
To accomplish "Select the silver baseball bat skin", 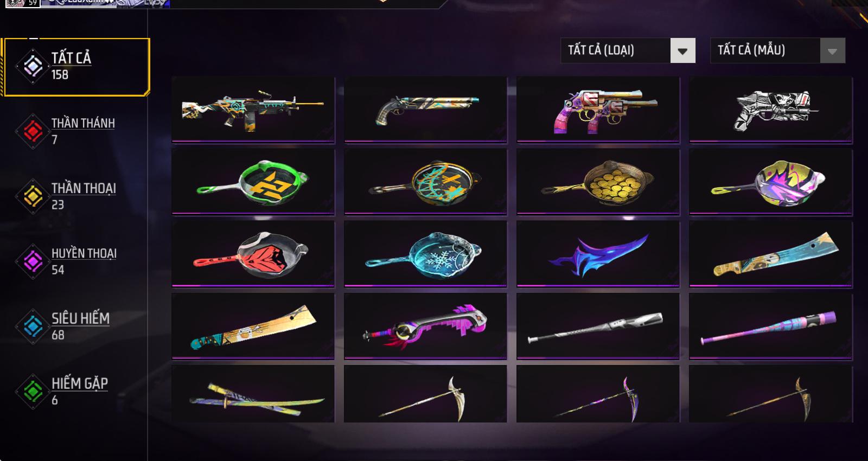I will 598,326.
